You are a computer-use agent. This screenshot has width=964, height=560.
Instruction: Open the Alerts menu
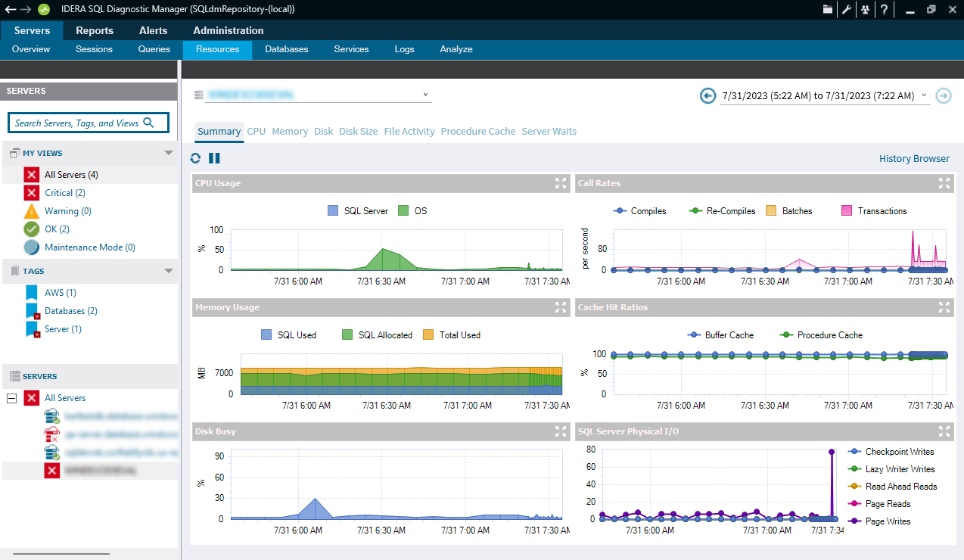coord(153,31)
